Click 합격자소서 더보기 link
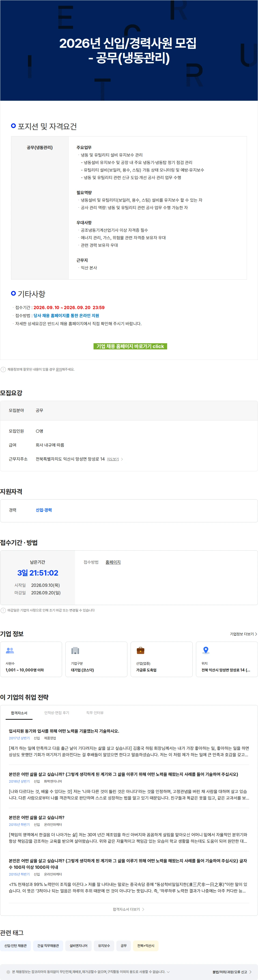 pyautogui.click(x=129, y=909)
